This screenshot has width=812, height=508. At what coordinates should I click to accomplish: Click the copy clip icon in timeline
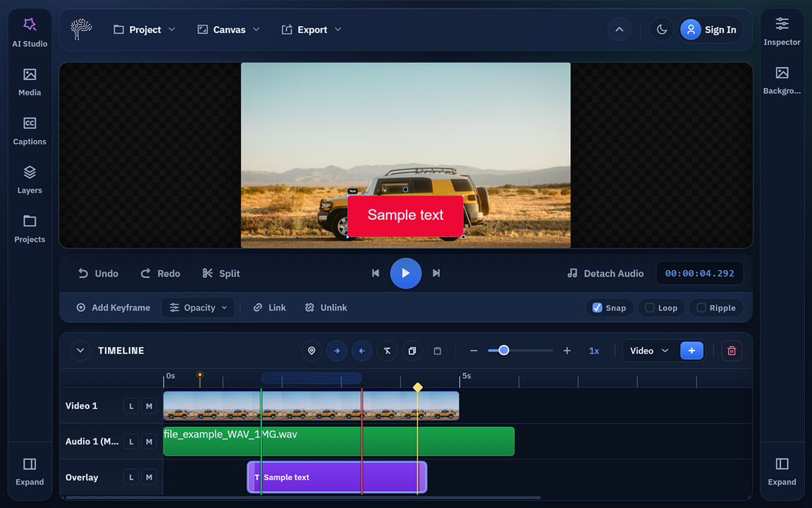(412, 351)
